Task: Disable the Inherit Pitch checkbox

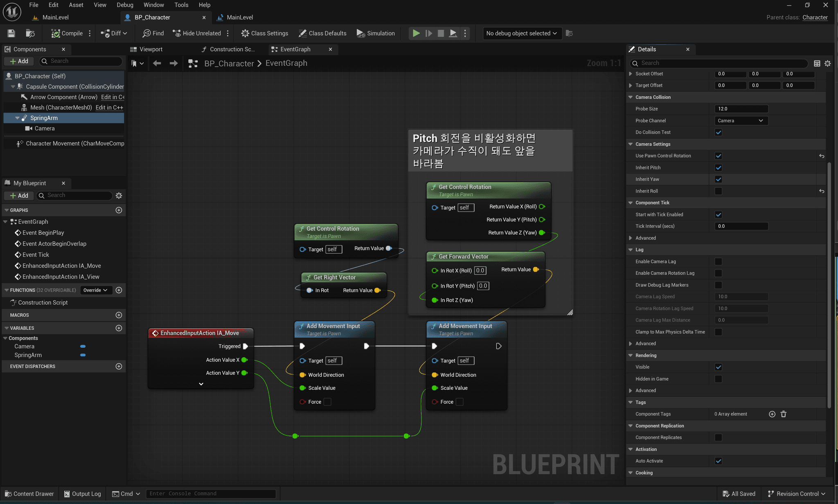Action: pos(718,168)
